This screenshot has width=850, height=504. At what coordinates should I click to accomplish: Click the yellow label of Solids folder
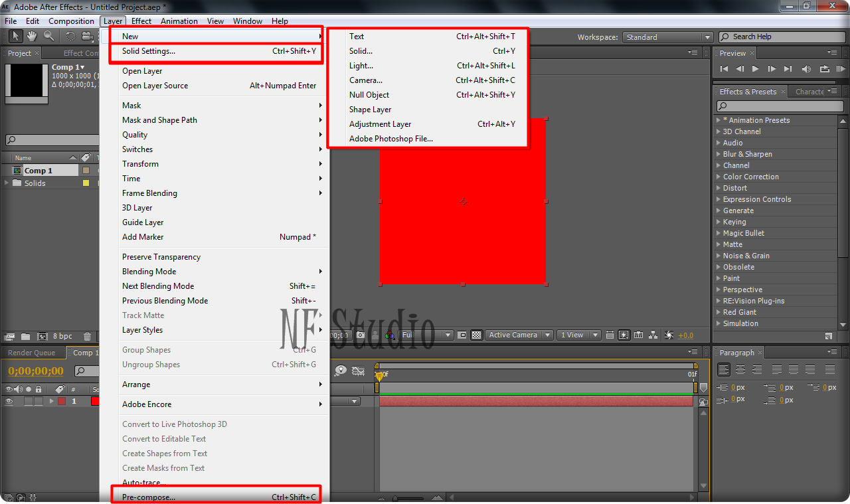[86, 183]
